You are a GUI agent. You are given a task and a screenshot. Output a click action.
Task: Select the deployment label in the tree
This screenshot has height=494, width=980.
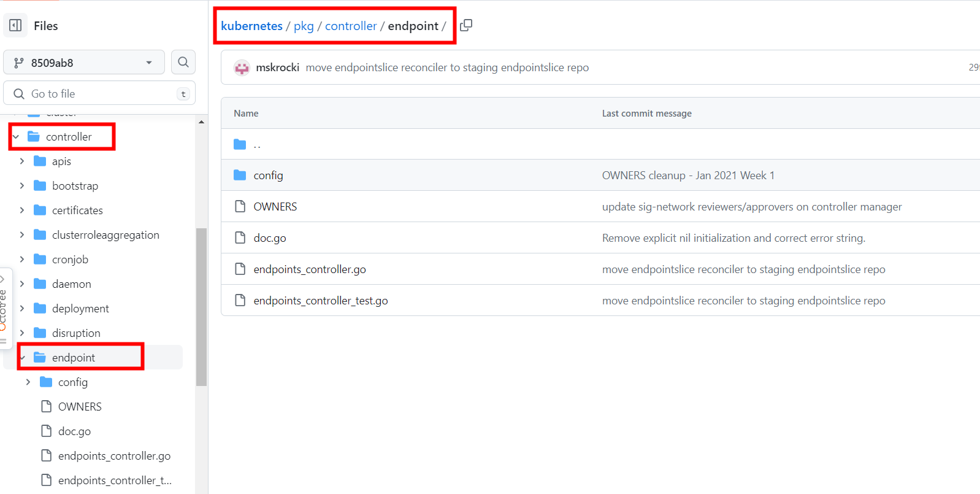click(x=80, y=308)
